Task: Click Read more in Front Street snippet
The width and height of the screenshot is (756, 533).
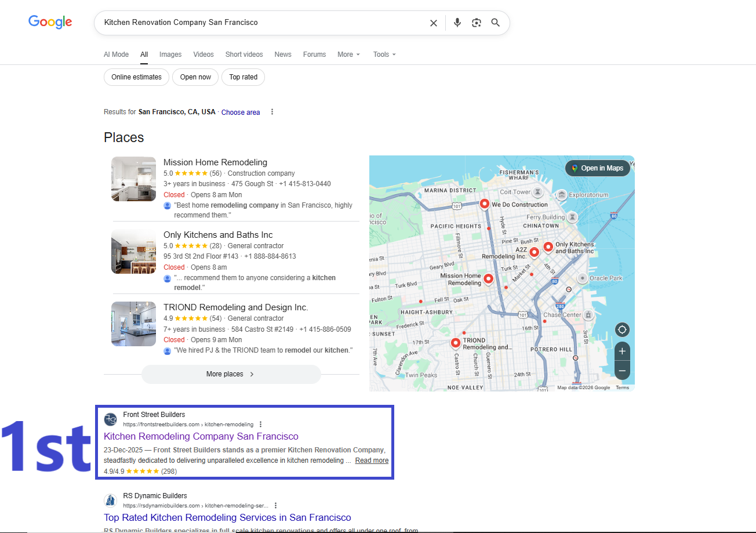Action: pos(372,461)
